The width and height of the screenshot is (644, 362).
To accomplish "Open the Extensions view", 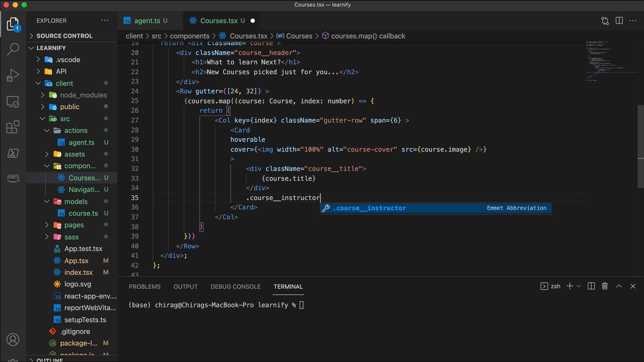I will click(13, 127).
